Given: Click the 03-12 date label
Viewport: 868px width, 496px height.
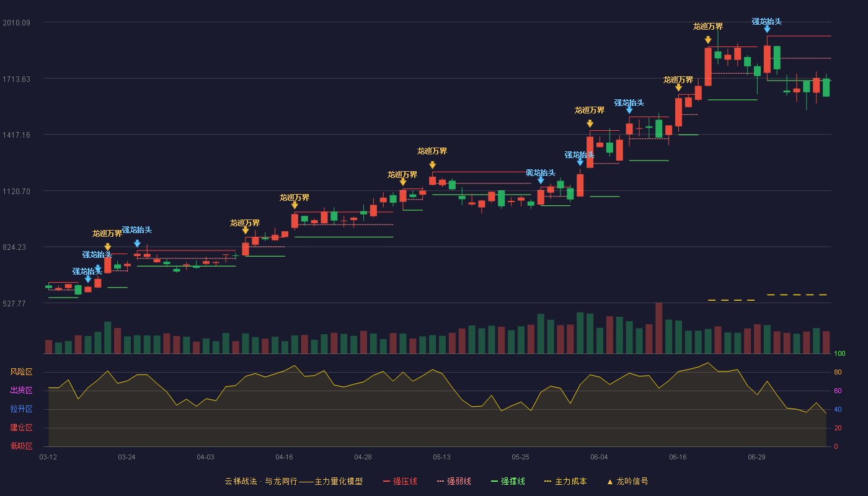Looking at the screenshot, I should point(48,457).
